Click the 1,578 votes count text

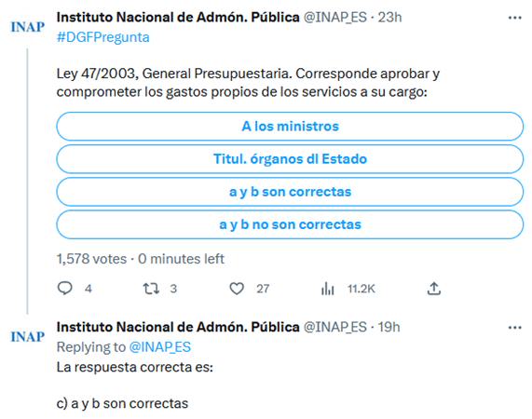[91, 259]
